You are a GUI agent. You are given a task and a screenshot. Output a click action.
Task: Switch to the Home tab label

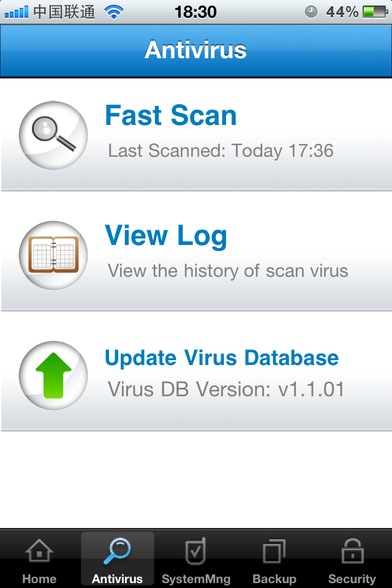(x=39, y=579)
